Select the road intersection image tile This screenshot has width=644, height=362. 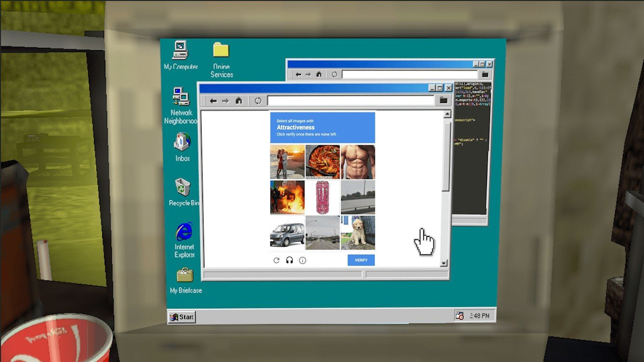(322, 232)
